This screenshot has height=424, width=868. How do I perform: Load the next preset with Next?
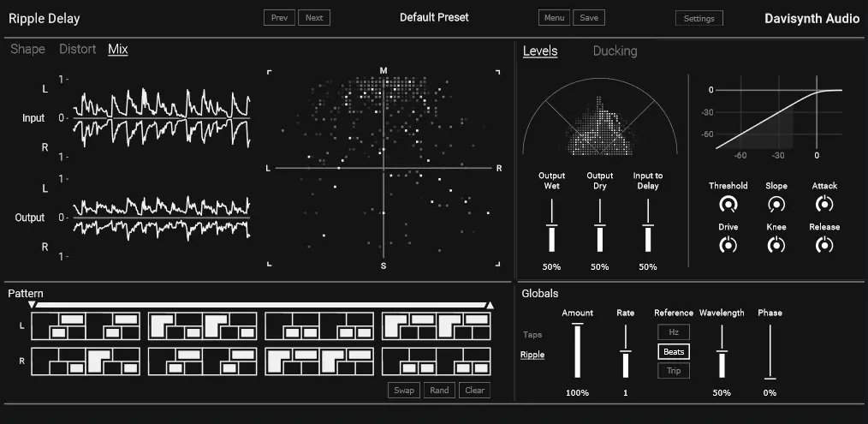(314, 18)
